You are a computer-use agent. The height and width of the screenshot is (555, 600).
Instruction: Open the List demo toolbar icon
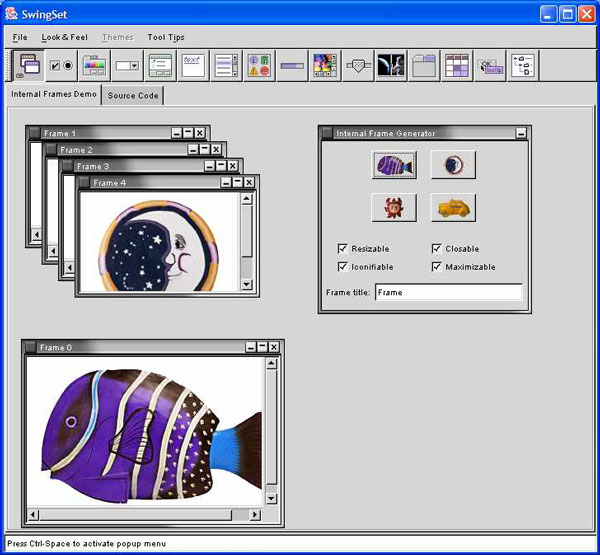(226, 65)
